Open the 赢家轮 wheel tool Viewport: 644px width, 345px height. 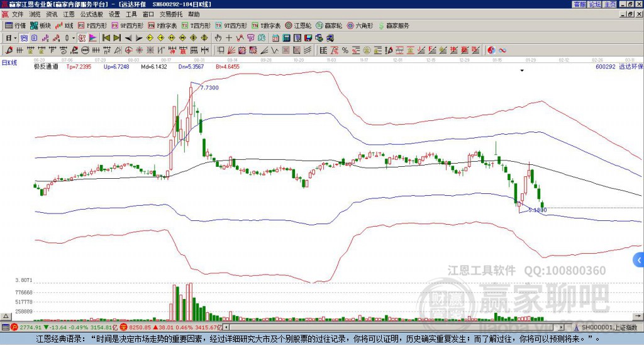click(329, 25)
